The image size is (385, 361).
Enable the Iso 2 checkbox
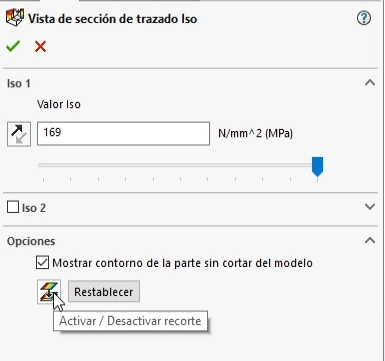click(x=13, y=207)
